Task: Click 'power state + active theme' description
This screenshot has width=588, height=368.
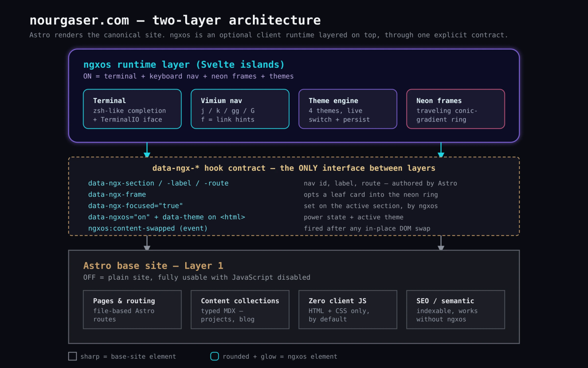Action: [354, 217]
